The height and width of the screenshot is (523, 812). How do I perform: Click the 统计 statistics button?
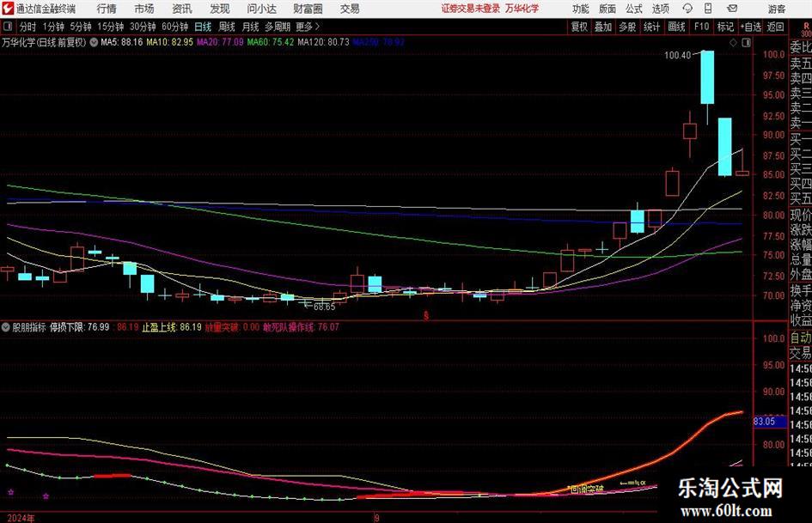pyautogui.click(x=651, y=27)
